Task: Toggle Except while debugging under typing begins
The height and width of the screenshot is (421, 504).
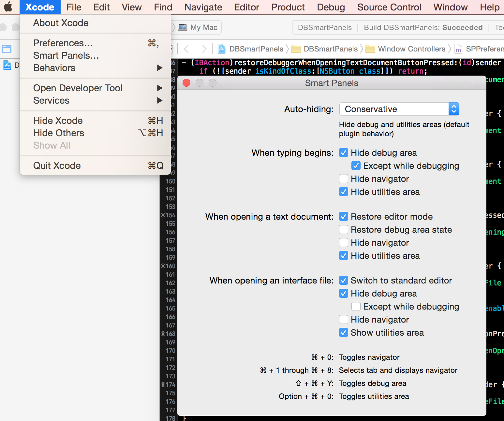Action: coord(356,166)
